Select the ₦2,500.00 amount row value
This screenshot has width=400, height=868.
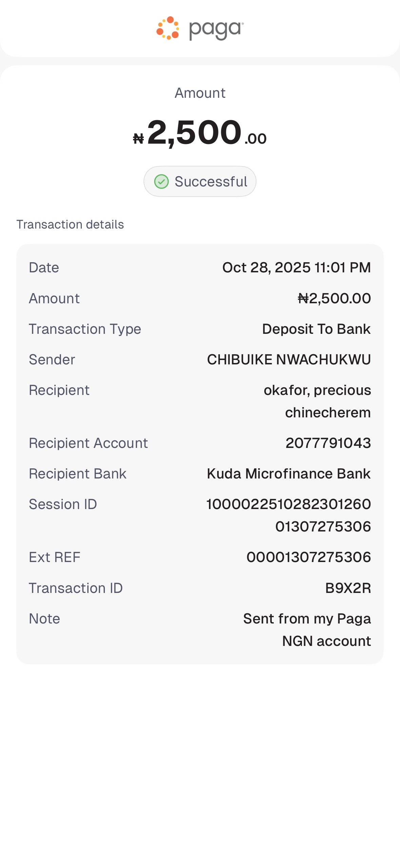334,299
